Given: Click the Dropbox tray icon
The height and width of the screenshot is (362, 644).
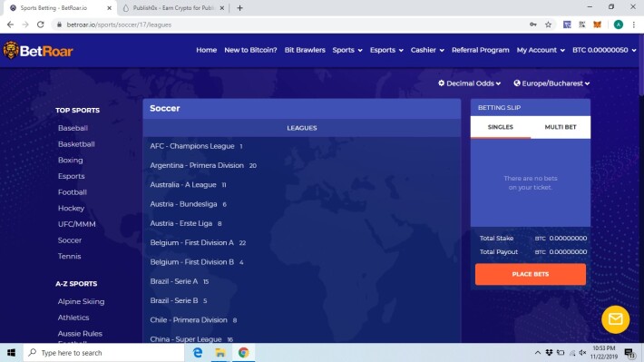Looking at the screenshot, I should pos(549,353).
